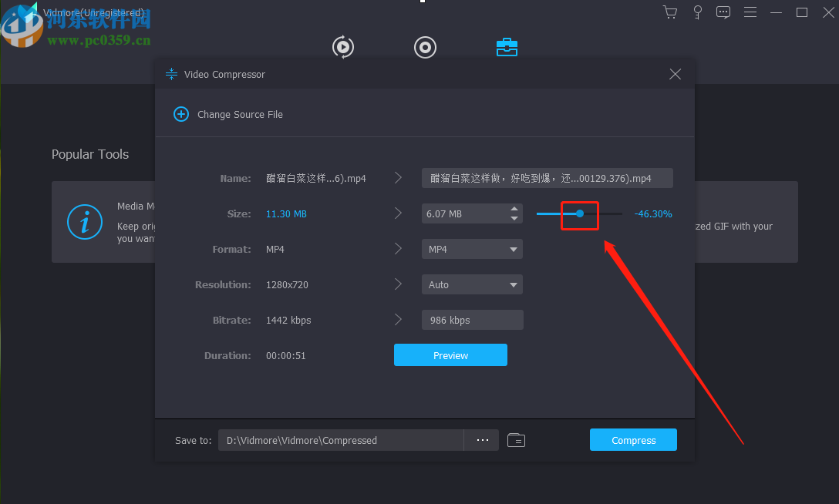The height and width of the screenshot is (504, 839).
Task: Click Change Source File link
Action: pos(240,114)
